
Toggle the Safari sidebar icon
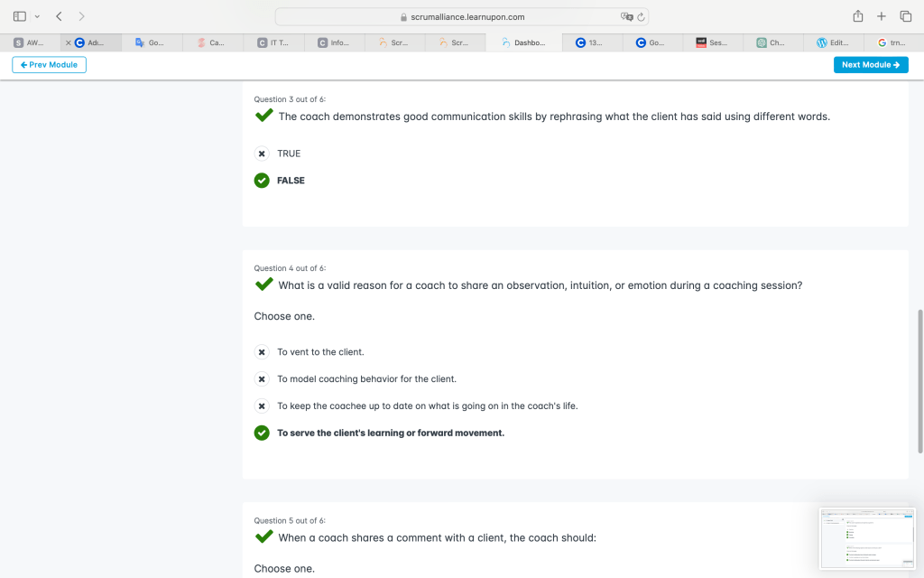tap(20, 16)
